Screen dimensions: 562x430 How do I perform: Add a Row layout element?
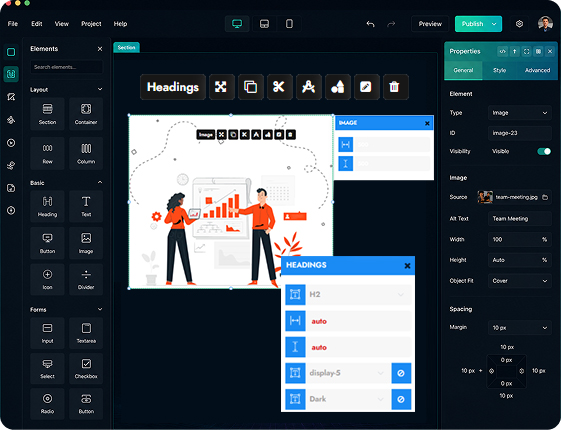(47, 153)
